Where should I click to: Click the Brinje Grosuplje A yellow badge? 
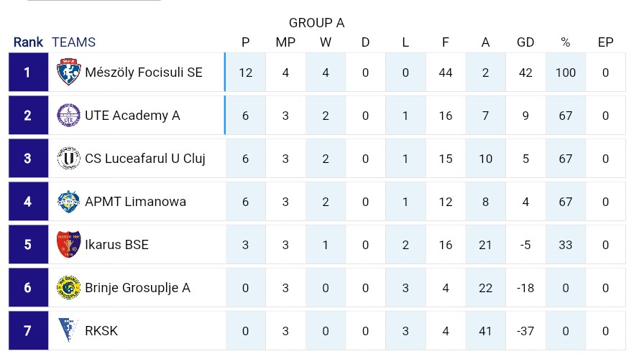(69, 288)
